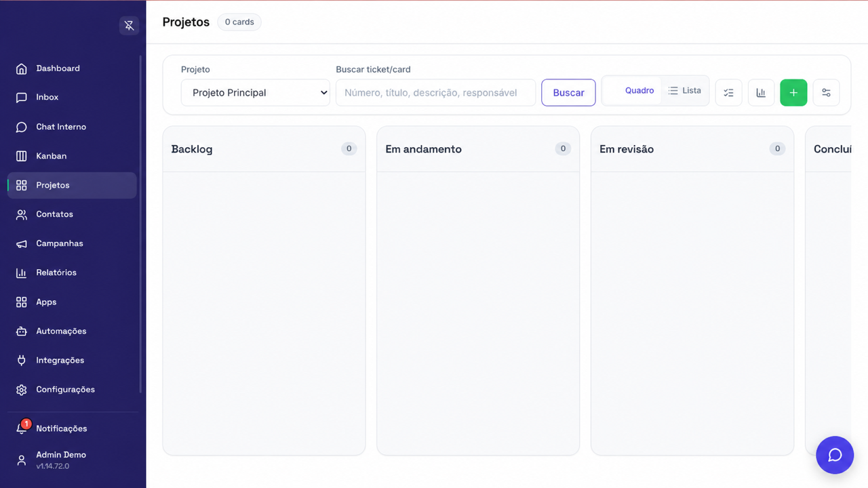Open the Dashboard home icon

point(22,68)
